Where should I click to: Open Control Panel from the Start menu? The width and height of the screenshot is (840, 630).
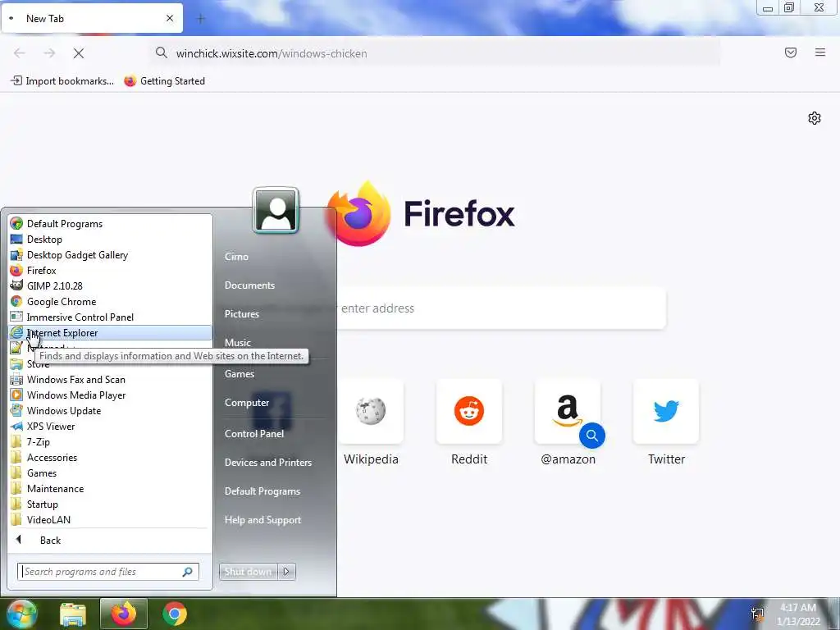[x=254, y=434]
